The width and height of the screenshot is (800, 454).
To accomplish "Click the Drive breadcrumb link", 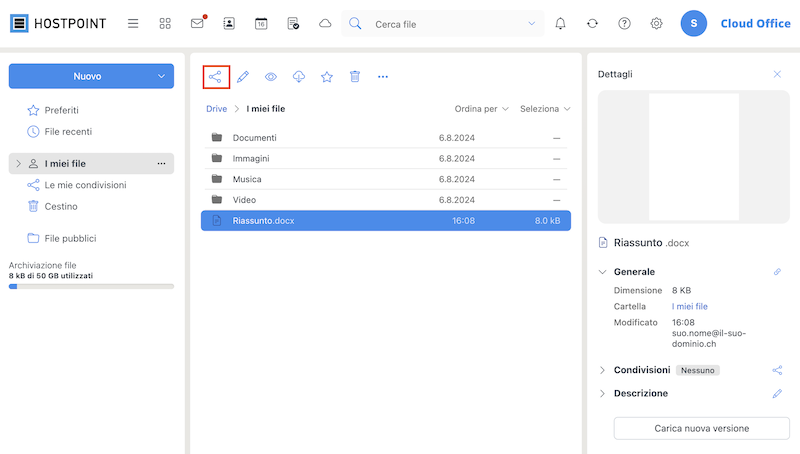I will (216, 109).
